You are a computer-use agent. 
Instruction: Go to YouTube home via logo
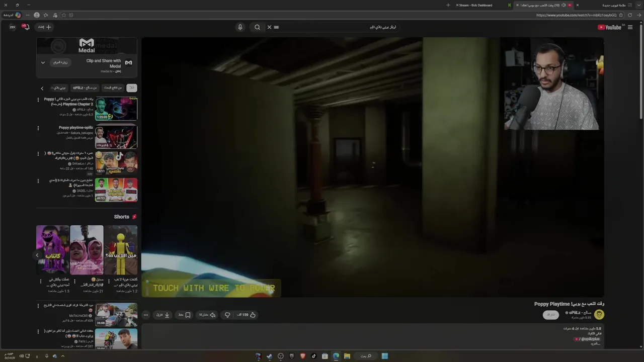pos(611,27)
